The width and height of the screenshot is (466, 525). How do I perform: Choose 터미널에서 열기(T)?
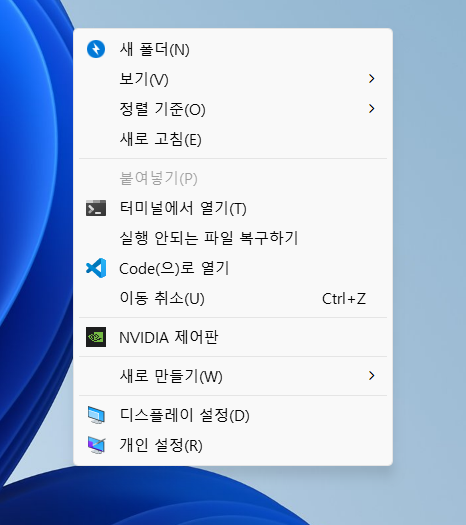[x=233, y=208]
